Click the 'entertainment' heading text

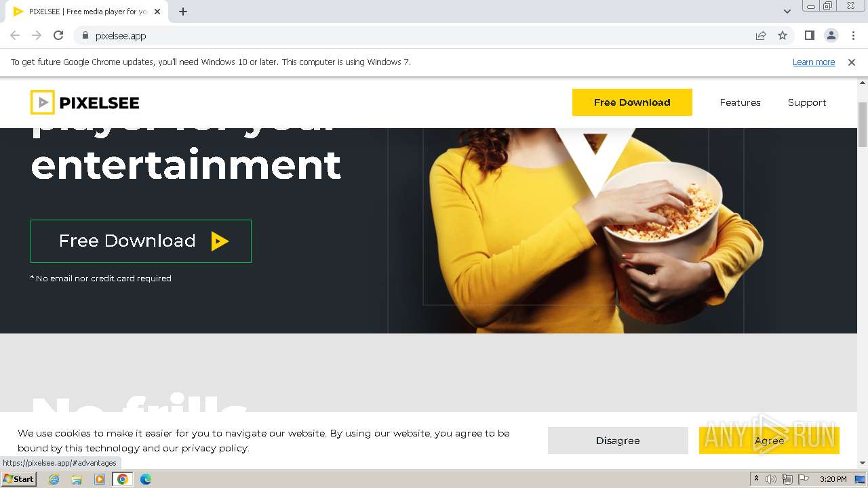click(186, 165)
